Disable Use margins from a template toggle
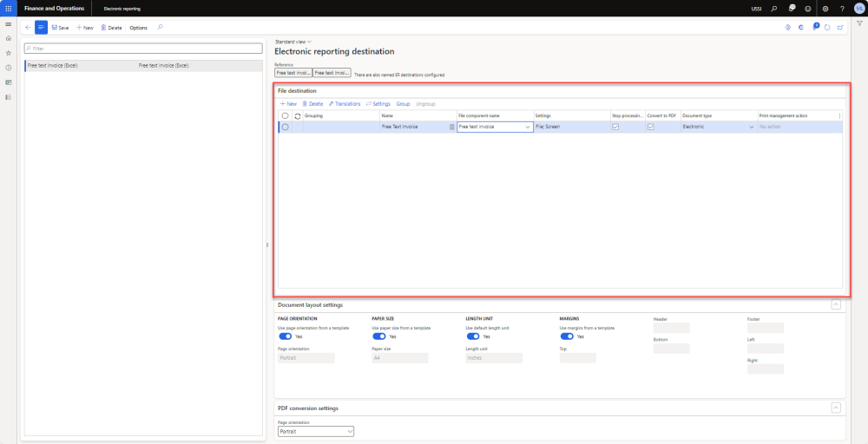The height and width of the screenshot is (444, 868). [x=568, y=336]
